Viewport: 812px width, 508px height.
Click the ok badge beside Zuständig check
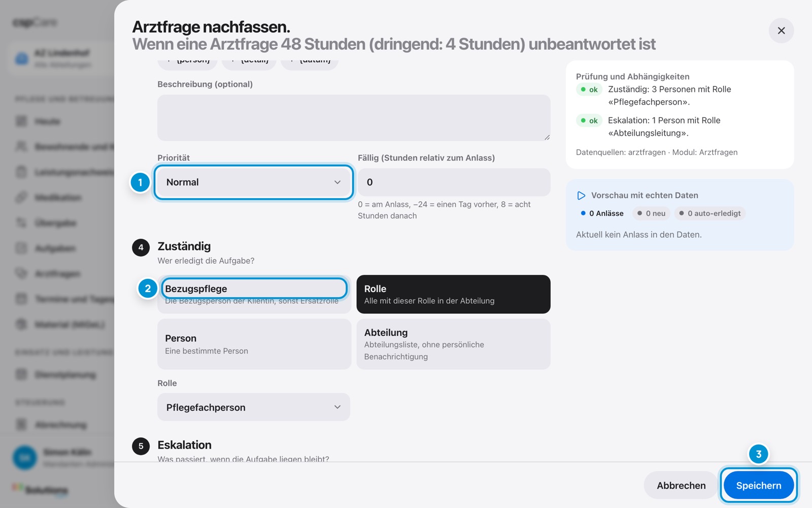[589, 89]
